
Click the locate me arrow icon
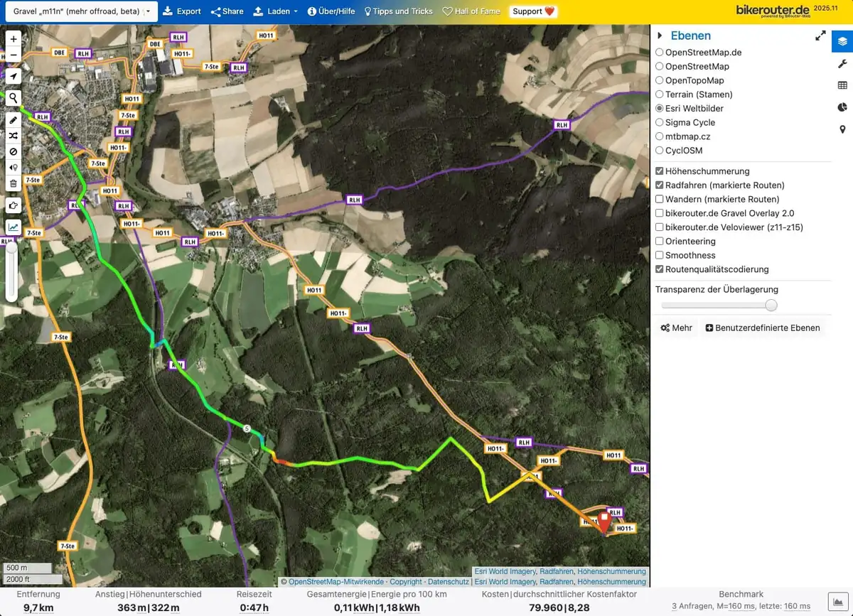(13, 76)
